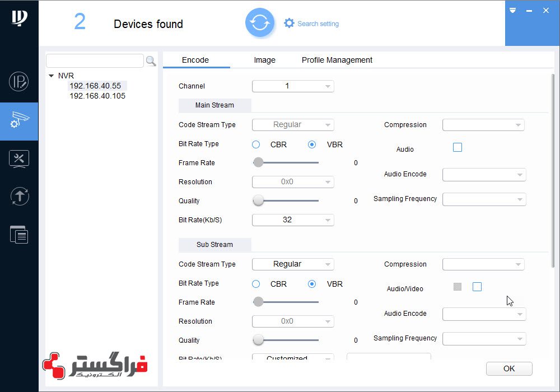Open the Profile Management tab
This screenshot has width=560, height=392.
[337, 60]
